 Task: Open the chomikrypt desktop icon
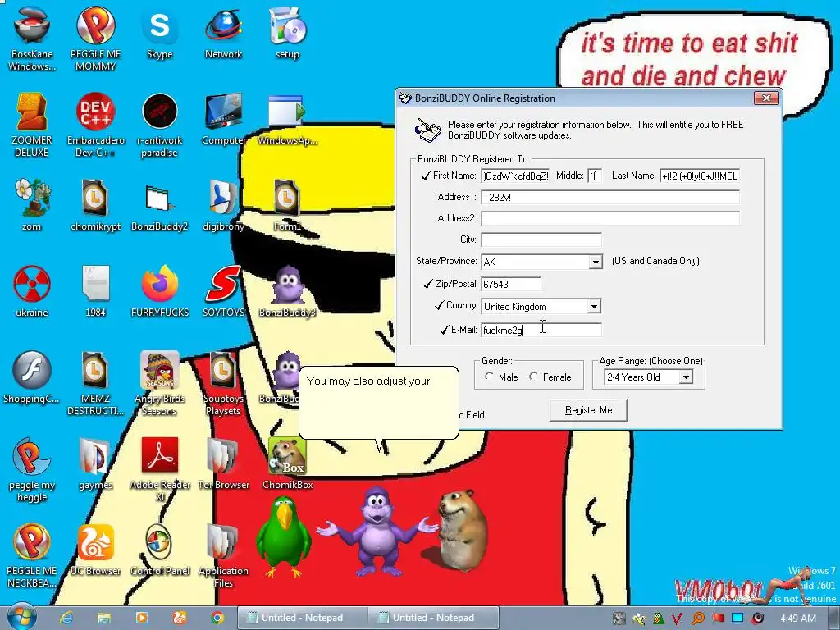[95, 204]
